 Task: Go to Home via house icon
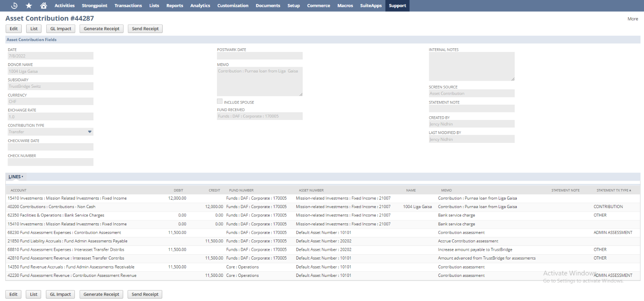(x=43, y=6)
